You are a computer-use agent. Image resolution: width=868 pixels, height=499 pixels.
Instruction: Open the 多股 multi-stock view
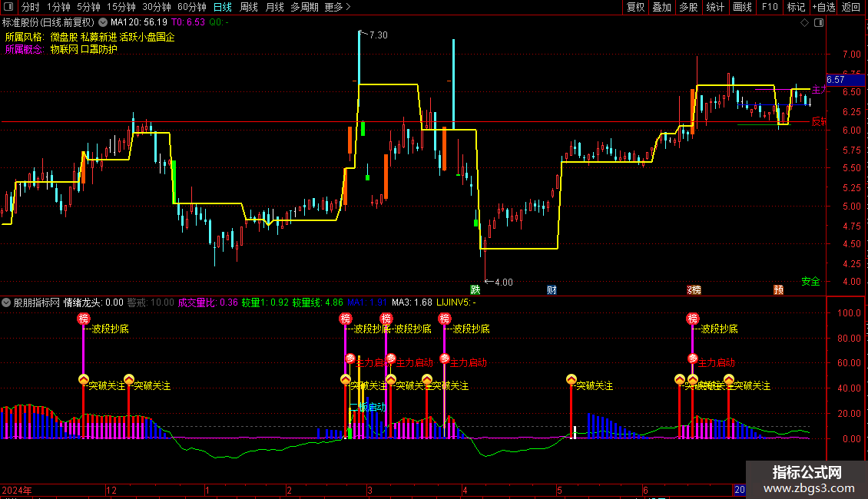tap(689, 7)
